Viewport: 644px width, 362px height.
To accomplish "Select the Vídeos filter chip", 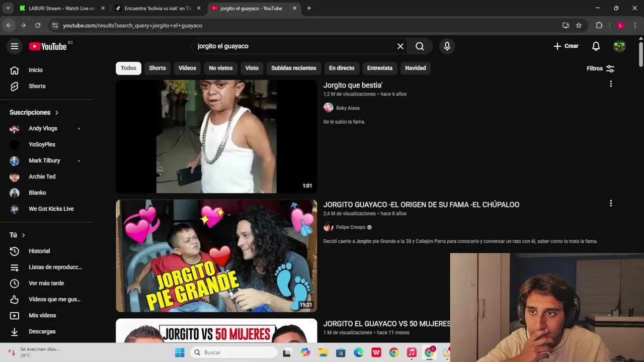I will 187,68.
